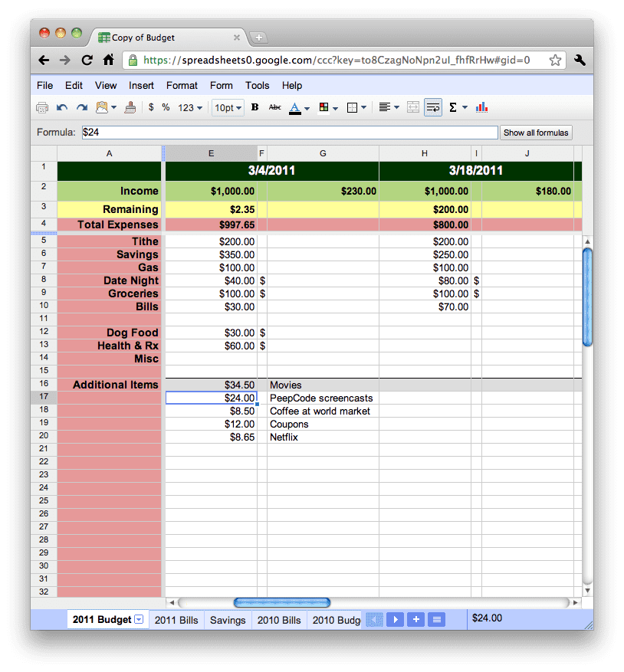Viewport: 624px width, 672px height.
Task: Open the background color picker
Action: pos(328,107)
